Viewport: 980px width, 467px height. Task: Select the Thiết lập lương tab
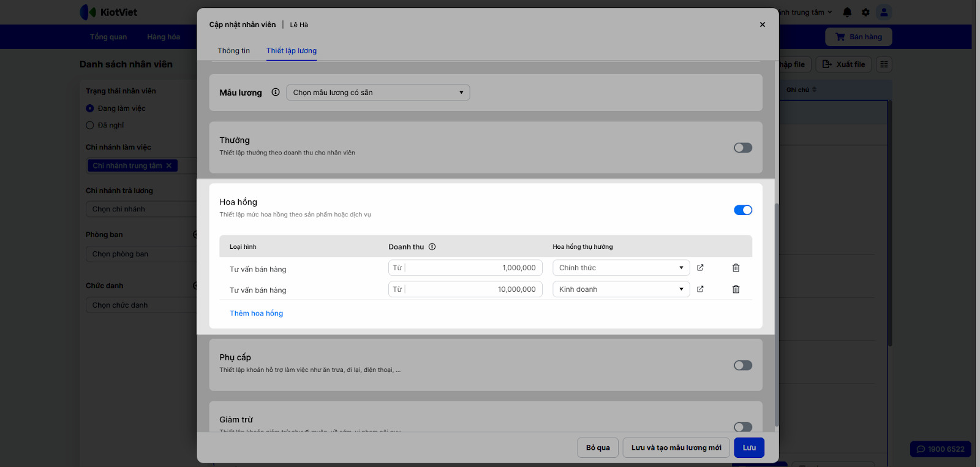coord(292,51)
